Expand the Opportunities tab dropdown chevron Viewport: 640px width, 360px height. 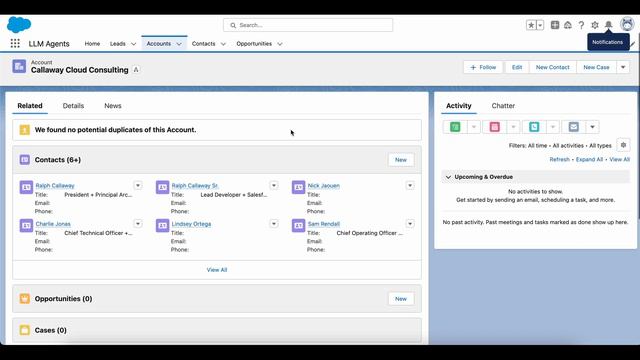click(280, 44)
